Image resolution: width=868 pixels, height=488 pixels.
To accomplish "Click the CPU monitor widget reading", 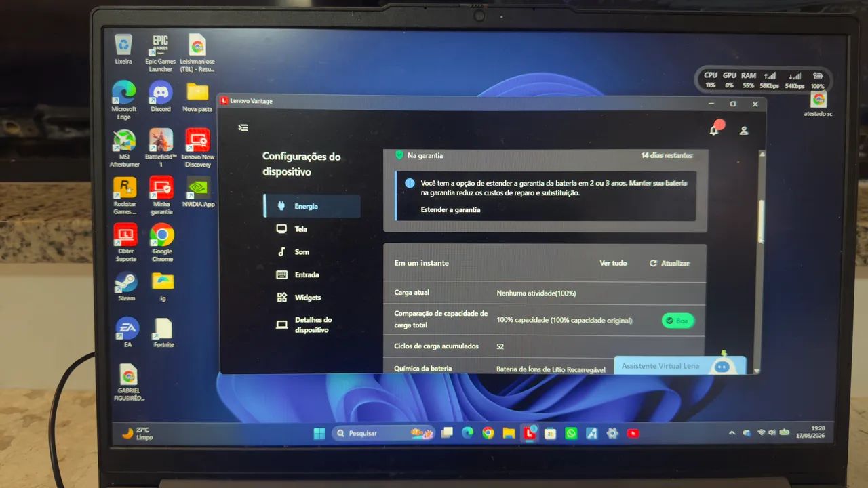I will (711, 80).
